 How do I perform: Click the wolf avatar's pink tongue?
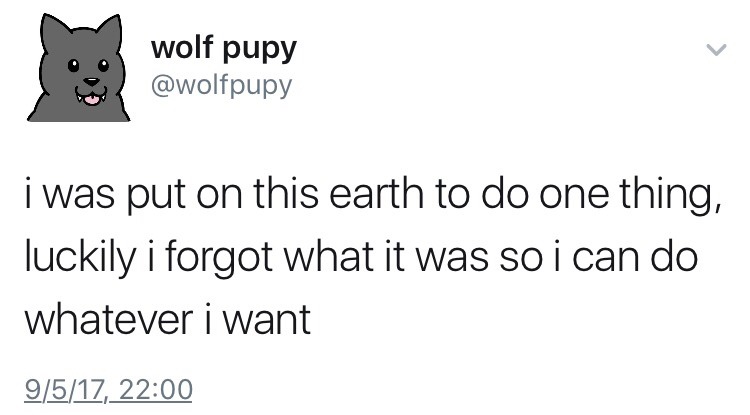(x=91, y=100)
